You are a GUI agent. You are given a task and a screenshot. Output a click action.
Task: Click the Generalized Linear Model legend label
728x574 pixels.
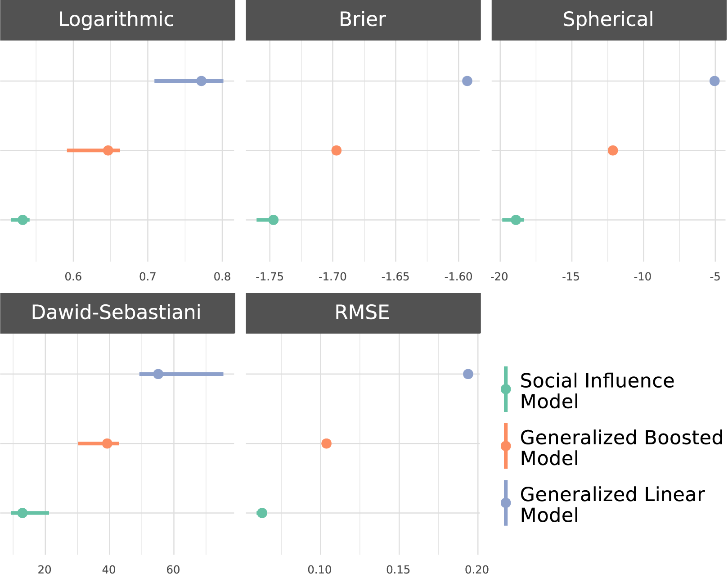(x=612, y=505)
